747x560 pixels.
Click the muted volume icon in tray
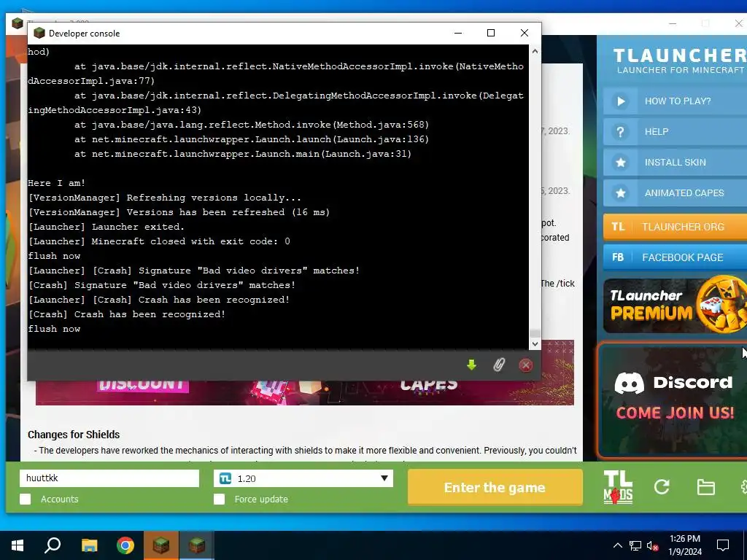pos(653,545)
